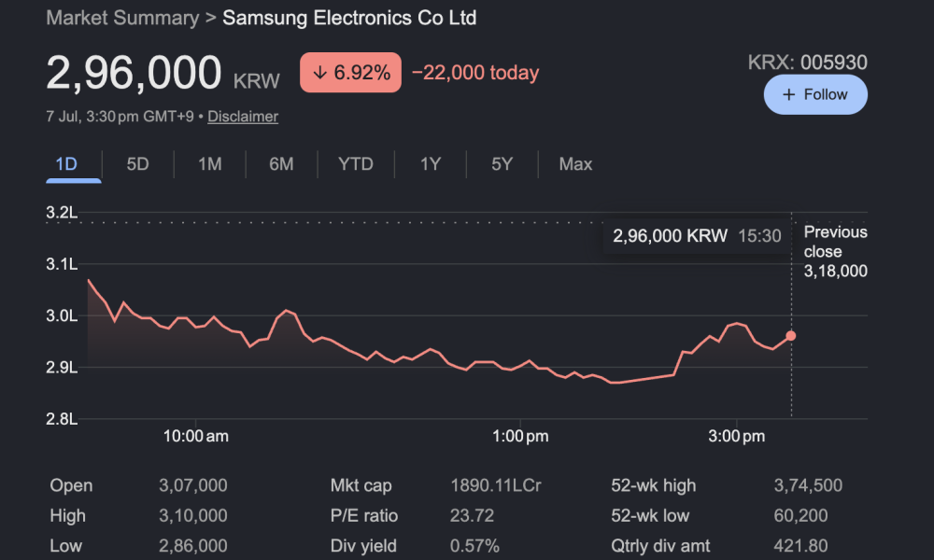Click the Qtrly div amt value 421.80

pos(800,546)
